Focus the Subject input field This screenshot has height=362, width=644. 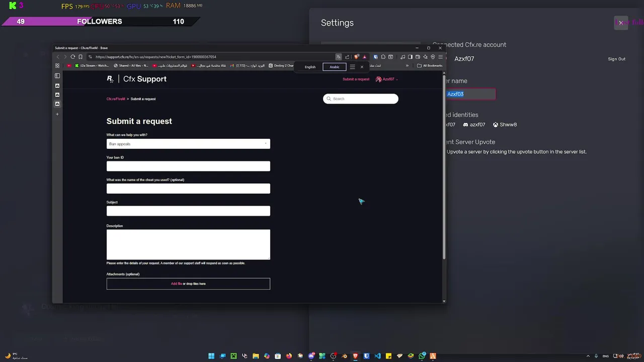(188, 211)
